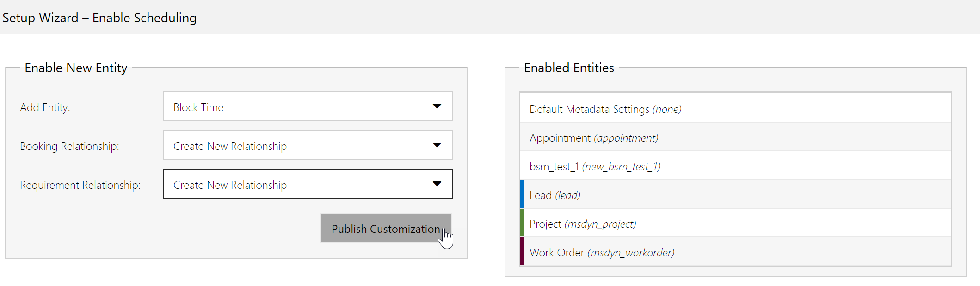
Task: Click the Setup Wizard page title
Action: (99, 18)
